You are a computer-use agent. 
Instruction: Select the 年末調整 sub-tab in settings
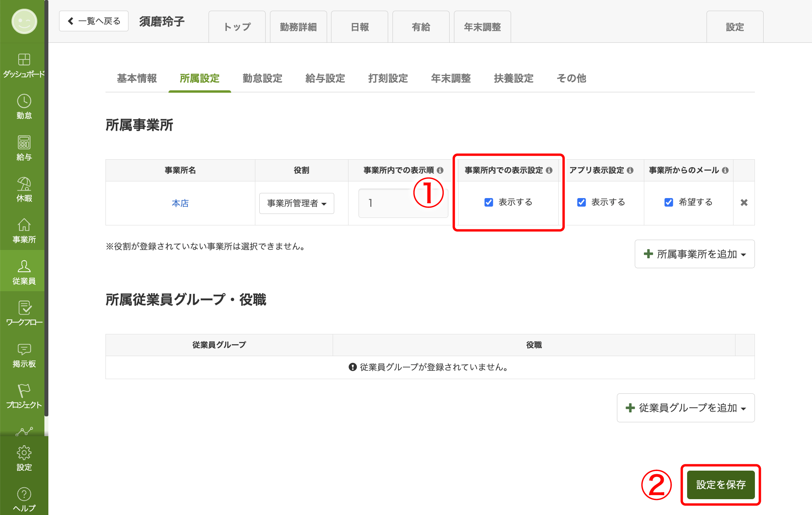pos(451,78)
